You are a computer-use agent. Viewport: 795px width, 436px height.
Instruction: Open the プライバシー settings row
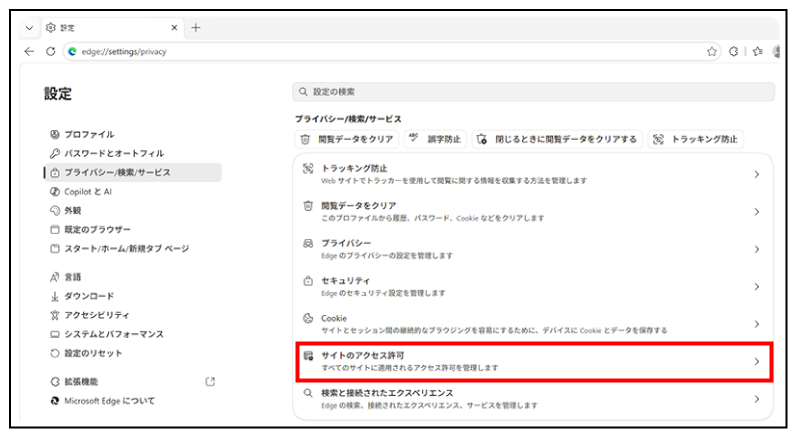click(x=533, y=249)
